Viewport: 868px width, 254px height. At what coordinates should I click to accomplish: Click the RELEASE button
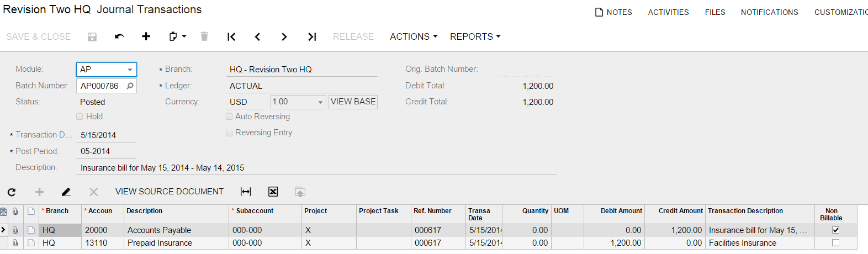tap(353, 36)
